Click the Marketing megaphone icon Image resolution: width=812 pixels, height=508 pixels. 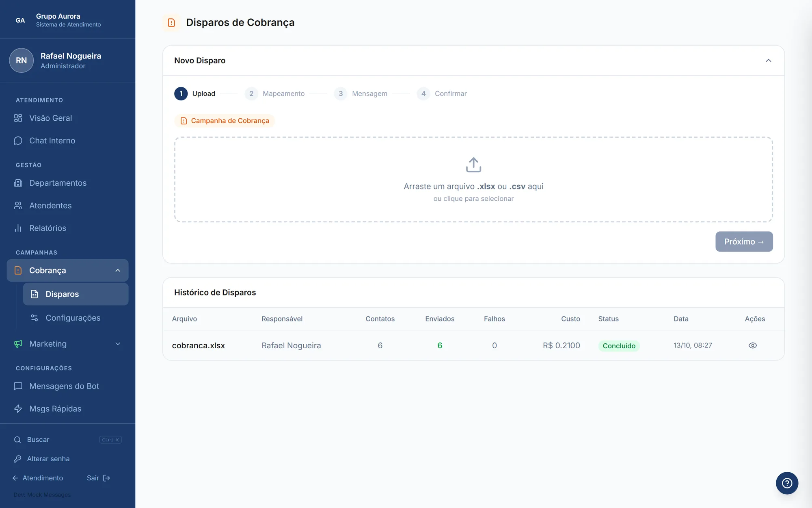(18, 344)
